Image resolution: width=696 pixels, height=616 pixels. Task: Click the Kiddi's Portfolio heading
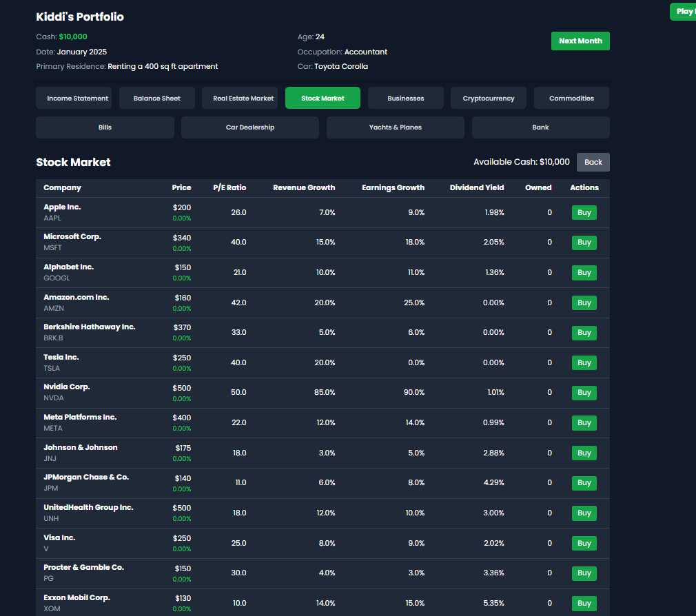click(80, 17)
